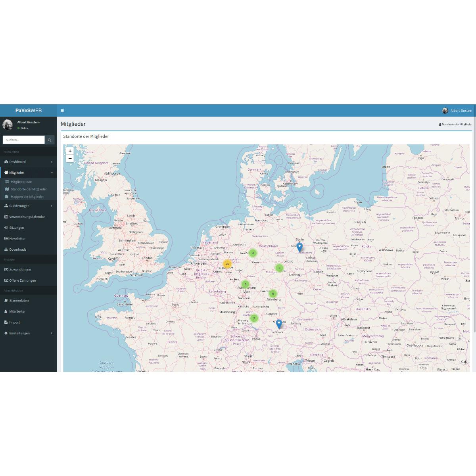Click the Standorte der Mitglieder map icon
Image resolution: width=476 pixels, height=476 pixels.
coord(7,189)
